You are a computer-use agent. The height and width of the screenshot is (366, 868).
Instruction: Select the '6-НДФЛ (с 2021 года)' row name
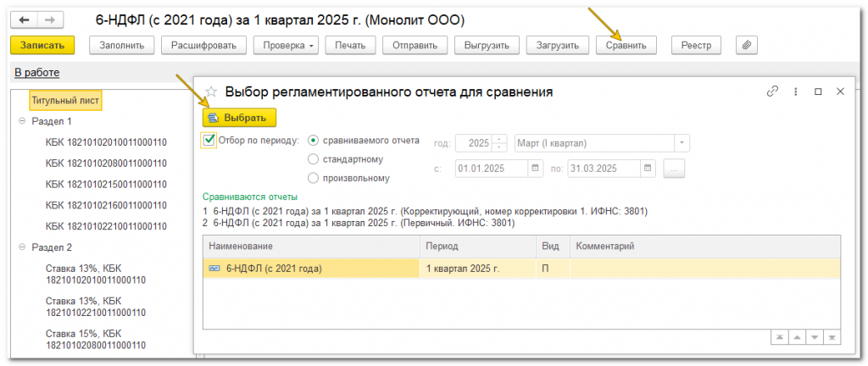pos(274,269)
